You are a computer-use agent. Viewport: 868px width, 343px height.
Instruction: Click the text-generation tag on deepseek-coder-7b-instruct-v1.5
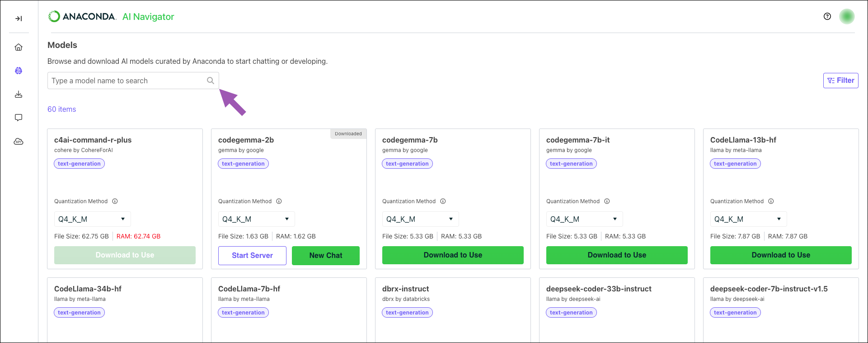(736, 313)
